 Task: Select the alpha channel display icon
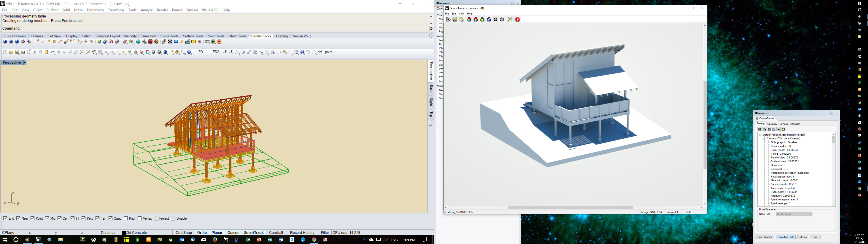(x=495, y=19)
